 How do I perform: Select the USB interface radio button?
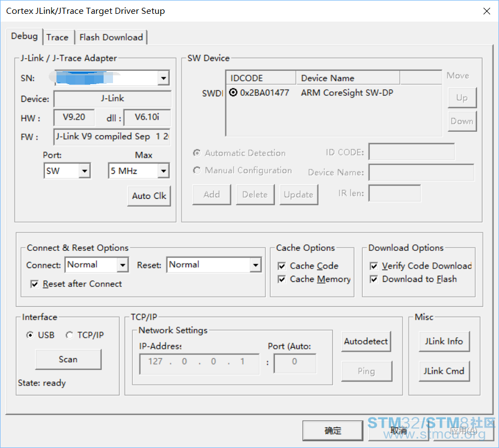pos(30,335)
